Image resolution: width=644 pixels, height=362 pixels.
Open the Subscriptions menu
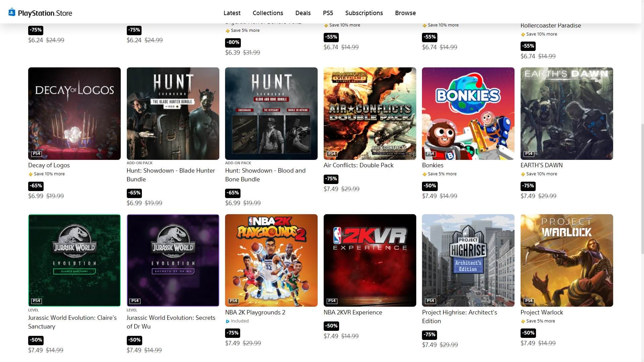click(x=364, y=13)
